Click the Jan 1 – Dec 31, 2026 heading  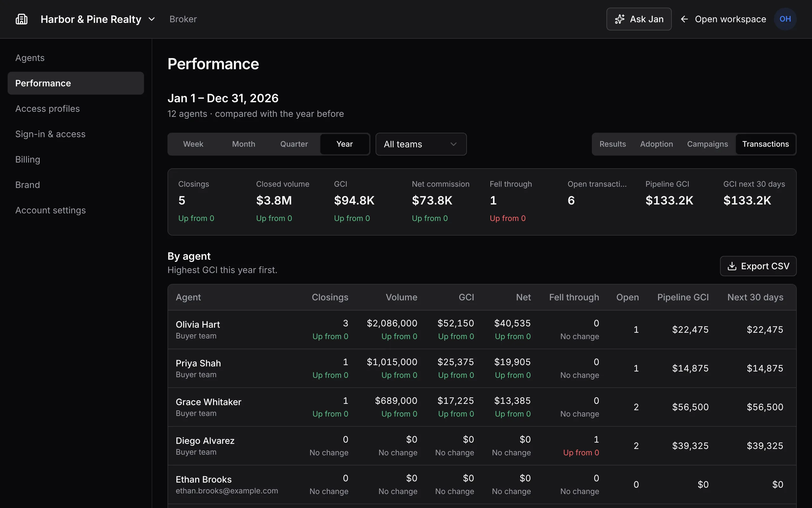point(223,98)
